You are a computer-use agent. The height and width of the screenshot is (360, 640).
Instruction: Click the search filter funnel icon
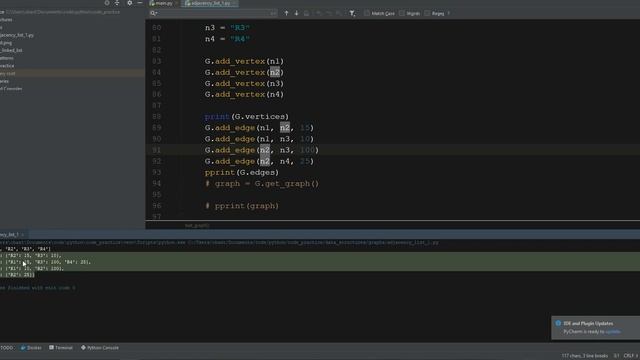(352, 13)
